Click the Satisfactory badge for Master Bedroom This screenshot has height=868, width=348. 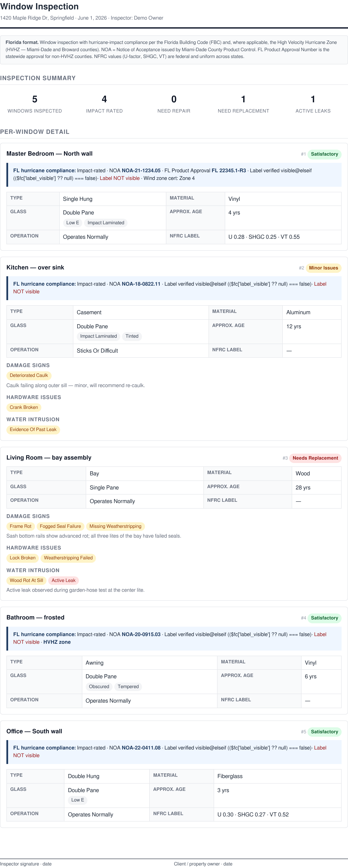click(324, 154)
